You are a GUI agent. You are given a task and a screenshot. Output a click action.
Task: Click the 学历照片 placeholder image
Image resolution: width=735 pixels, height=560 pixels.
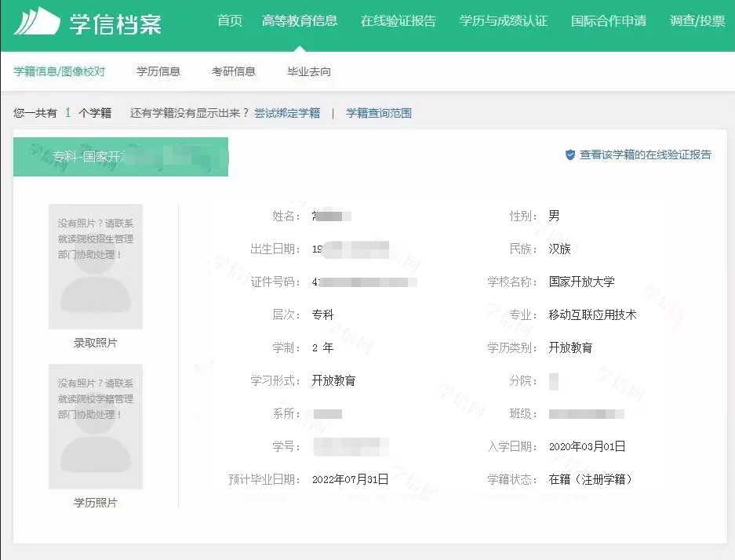coord(95,427)
